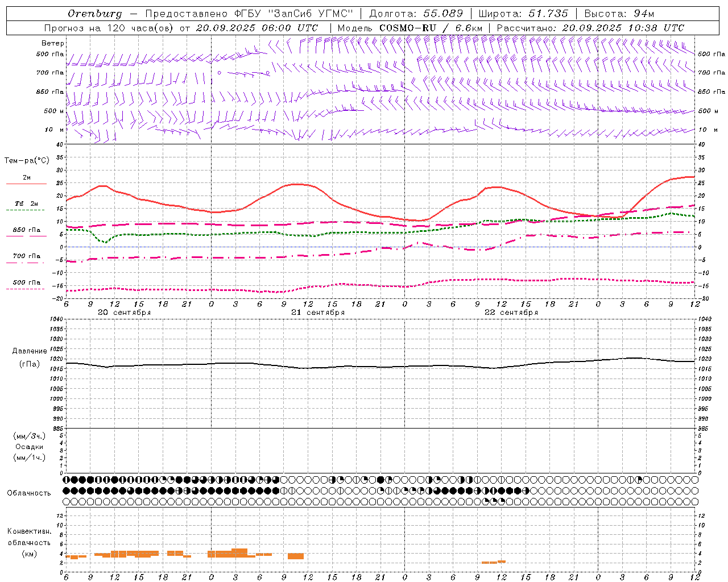The width and height of the screenshot is (728, 582).
Task: Click the '(км)' unit under convective cloud label
Action: (29, 554)
